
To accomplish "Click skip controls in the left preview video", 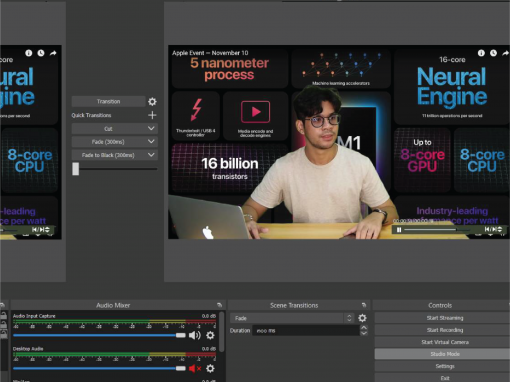I will [x=41, y=229].
